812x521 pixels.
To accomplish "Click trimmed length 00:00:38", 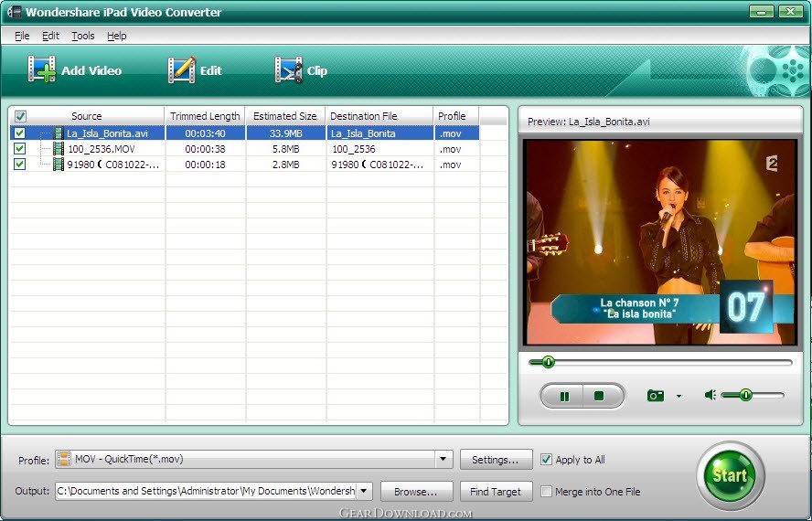I will [205, 149].
